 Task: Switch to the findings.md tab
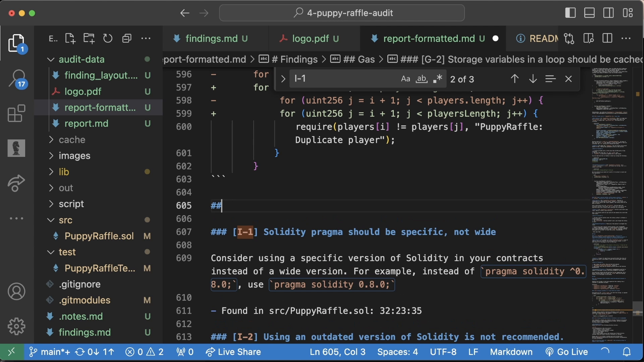coord(211,39)
